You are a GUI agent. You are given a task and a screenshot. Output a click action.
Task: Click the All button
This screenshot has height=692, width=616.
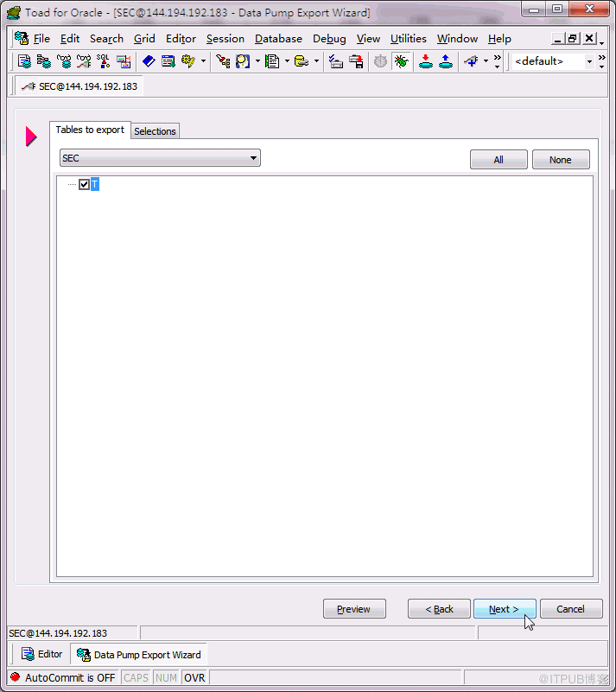tap(499, 159)
